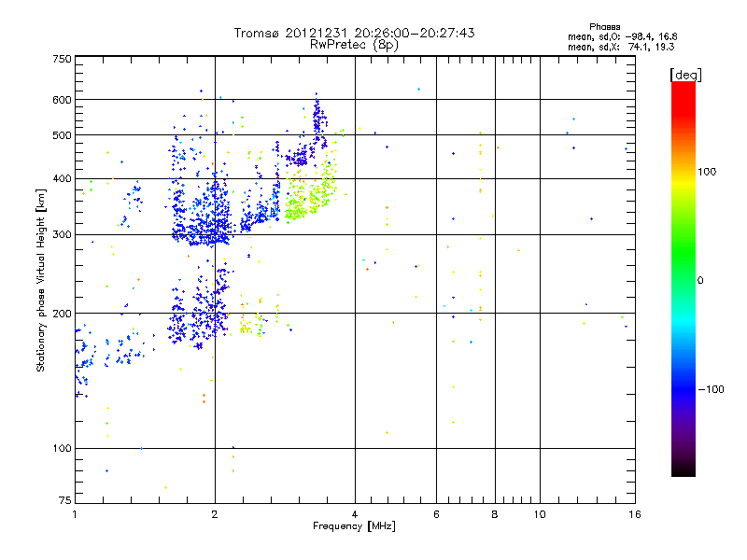This screenshot has width=747, height=560.
Task: Click the y-axis tick label '400'
Action: 62,178
